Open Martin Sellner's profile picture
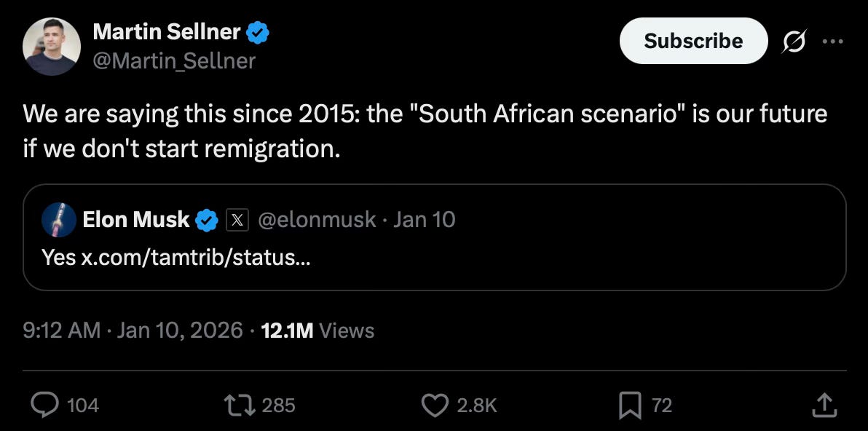 click(x=51, y=46)
